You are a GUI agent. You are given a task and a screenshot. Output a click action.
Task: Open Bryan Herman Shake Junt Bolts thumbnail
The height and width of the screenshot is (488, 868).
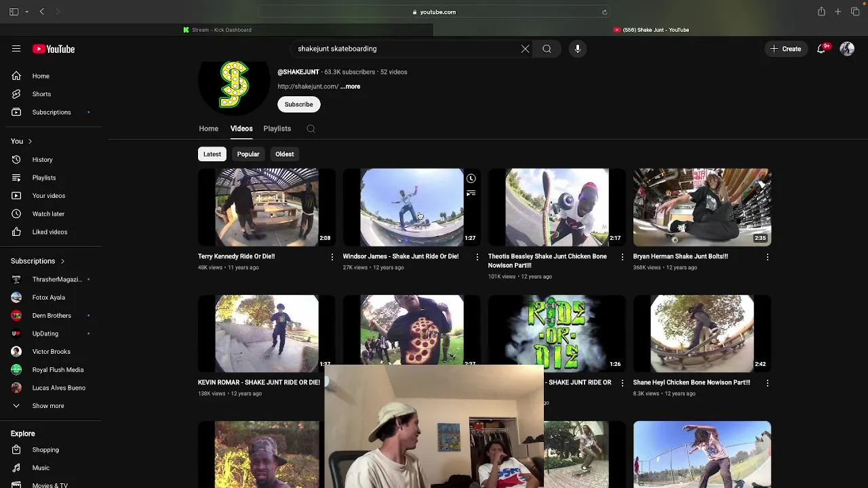(x=702, y=207)
